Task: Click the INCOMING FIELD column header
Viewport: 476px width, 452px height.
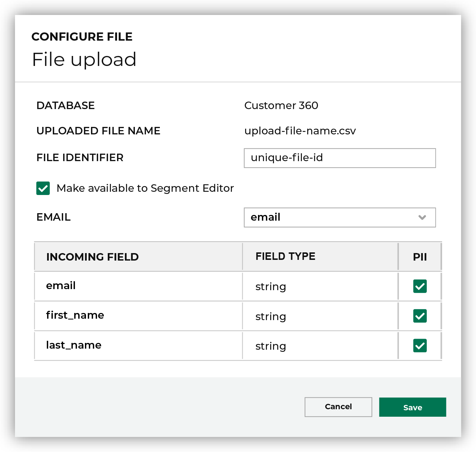Action: click(x=92, y=257)
